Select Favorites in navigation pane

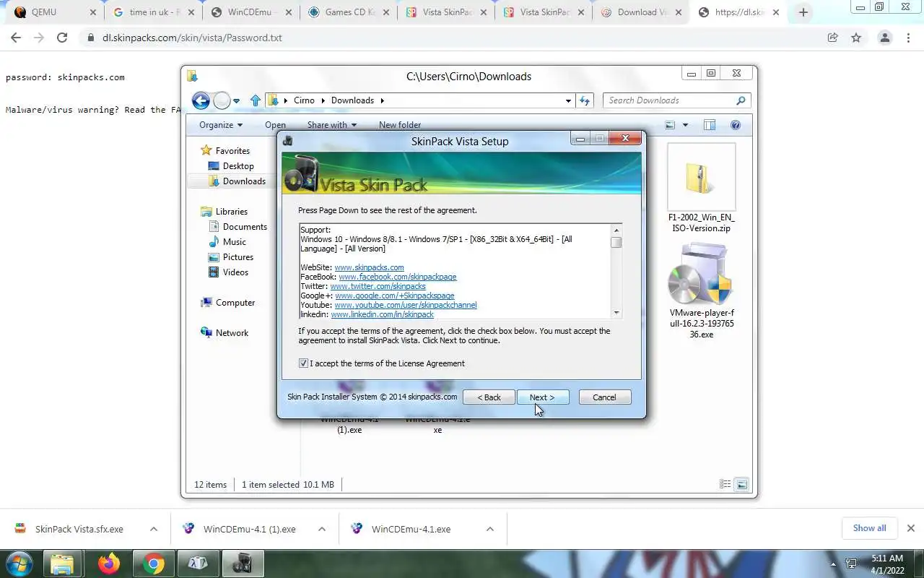[x=232, y=151]
